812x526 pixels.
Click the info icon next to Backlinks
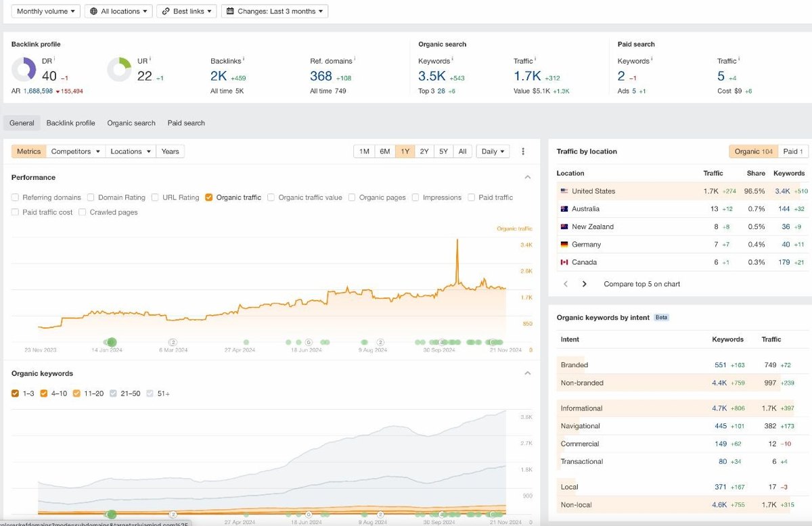coord(245,59)
